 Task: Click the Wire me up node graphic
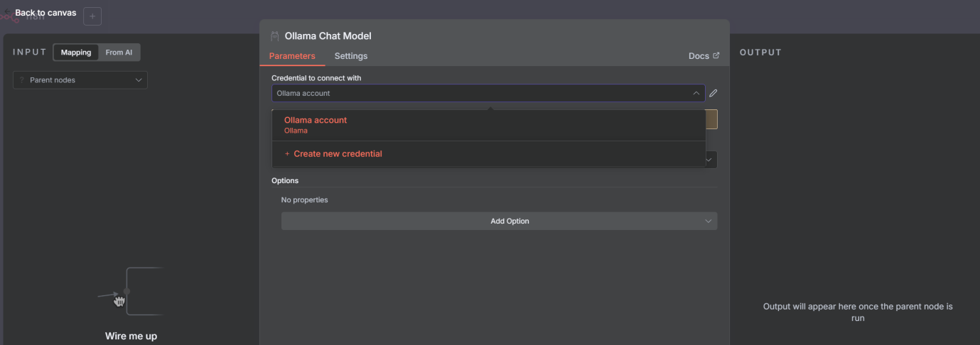tap(131, 292)
